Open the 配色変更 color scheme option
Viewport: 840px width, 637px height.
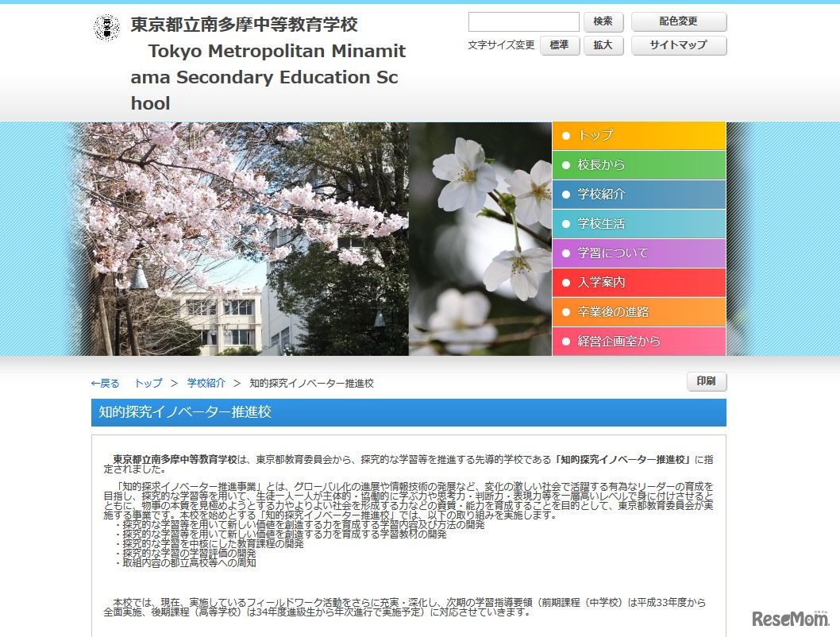click(x=679, y=21)
